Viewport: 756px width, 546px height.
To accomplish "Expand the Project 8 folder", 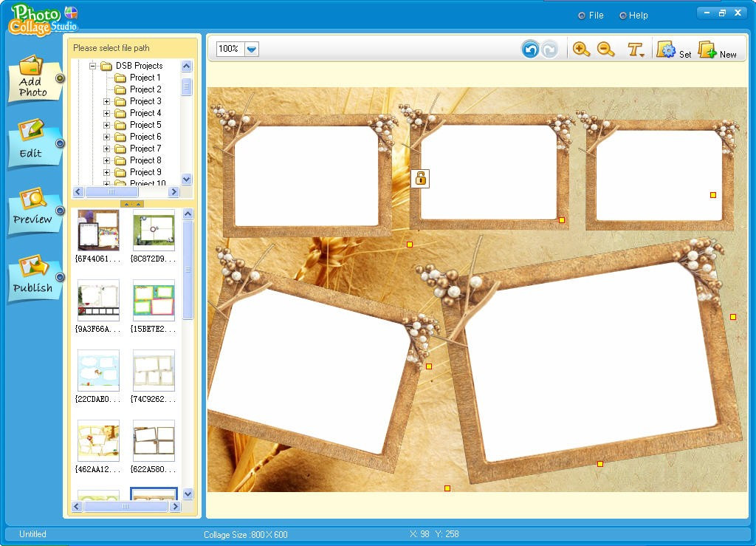I will pyautogui.click(x=106, y=160).
